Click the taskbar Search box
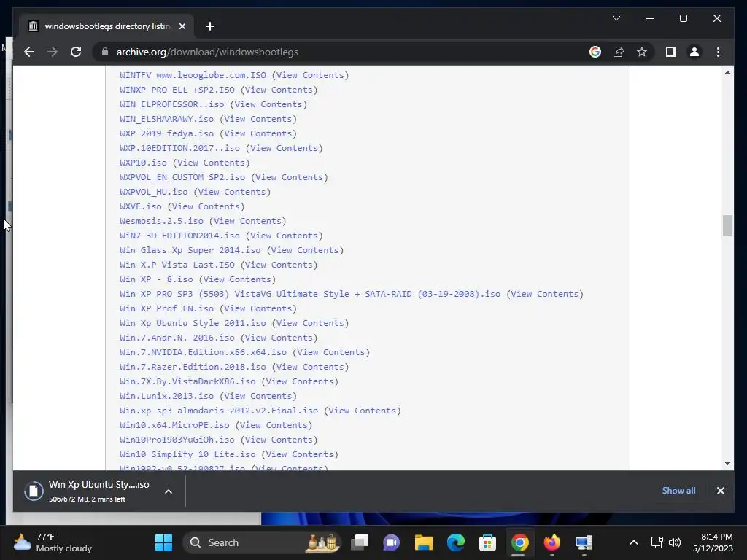Screen dimensions: 747x560 (x=262, y=542)
